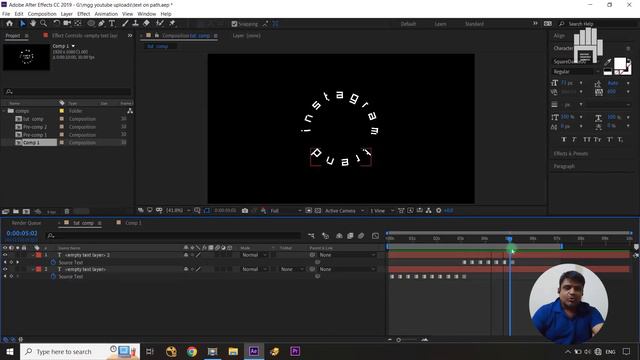Select the Unified Camera tool

[x=67, y=24]
